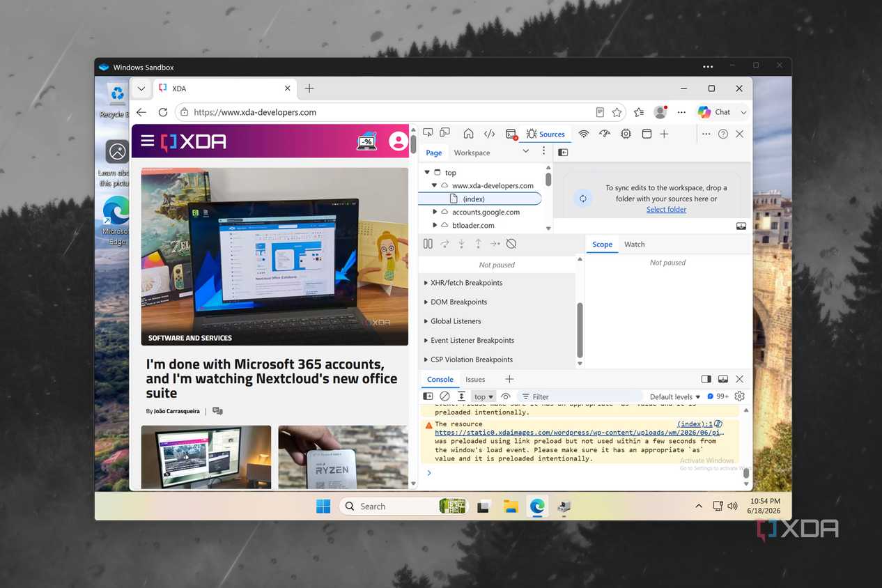The height and width of the screenshot is (588, 882).
Task: Open console settings gear
Action: coord(740,396)
